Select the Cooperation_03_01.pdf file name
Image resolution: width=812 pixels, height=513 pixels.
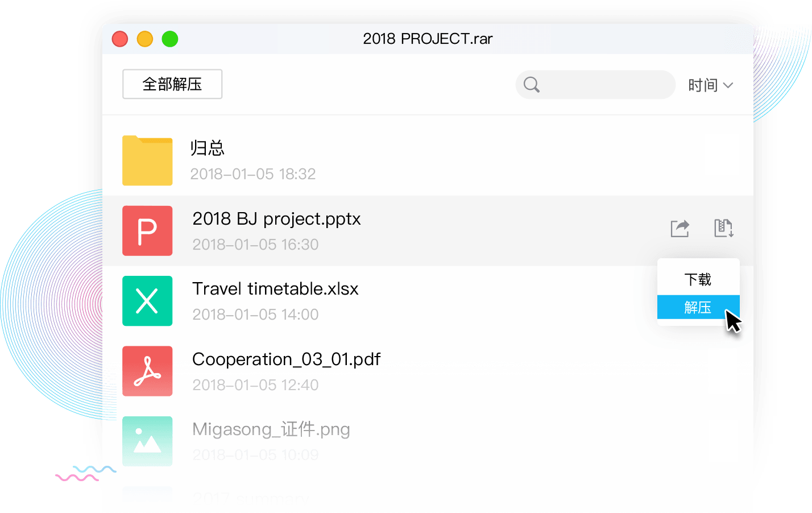(286, 359)
